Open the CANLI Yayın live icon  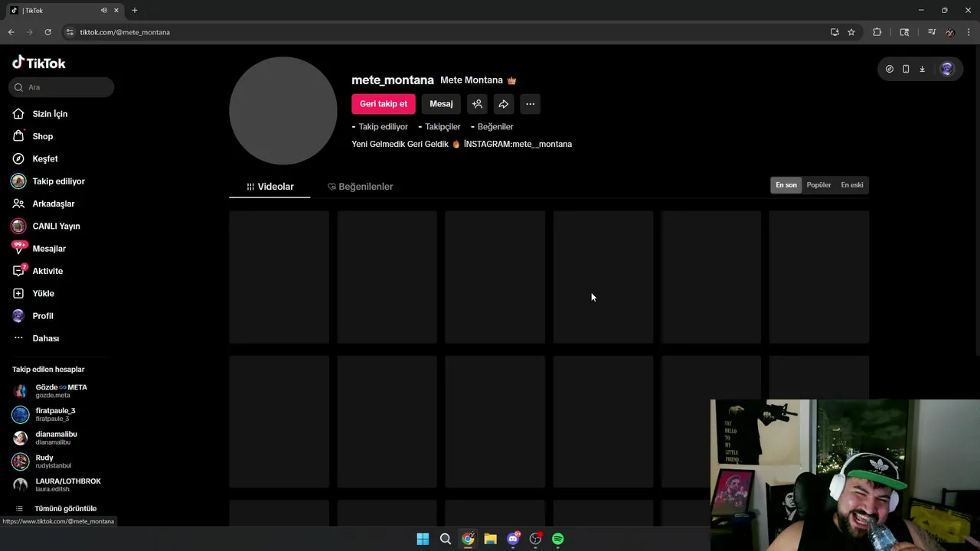tap(18, 226)
